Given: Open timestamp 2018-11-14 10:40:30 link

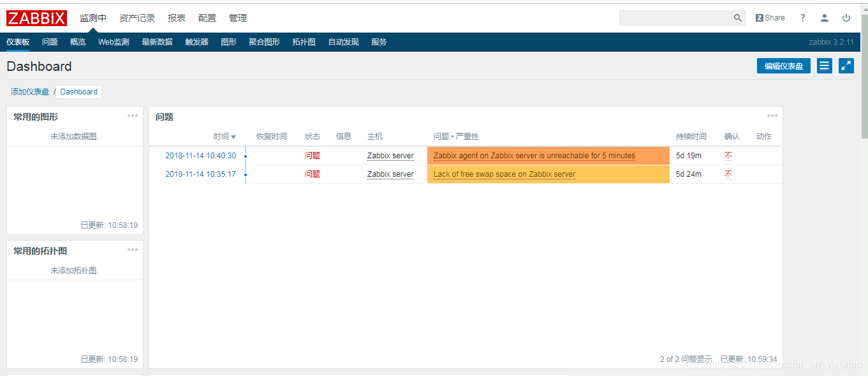Looking at the screenshot, I should click(200, 156).
